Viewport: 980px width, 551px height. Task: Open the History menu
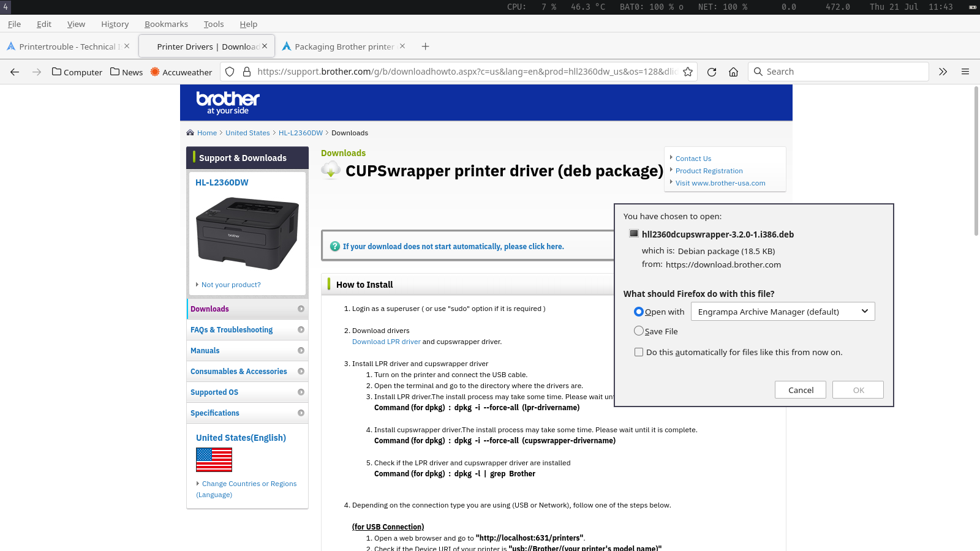(x=115, y=24)
